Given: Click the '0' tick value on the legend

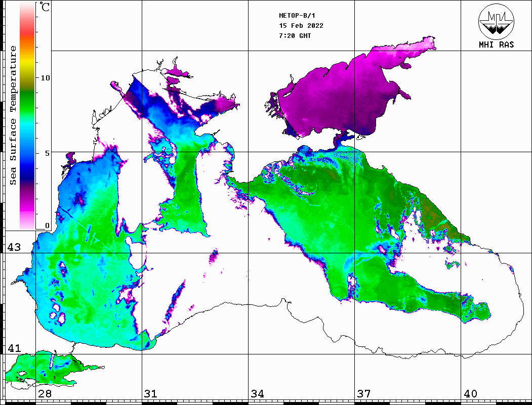Looking at the screenshot, I should 47,226.
